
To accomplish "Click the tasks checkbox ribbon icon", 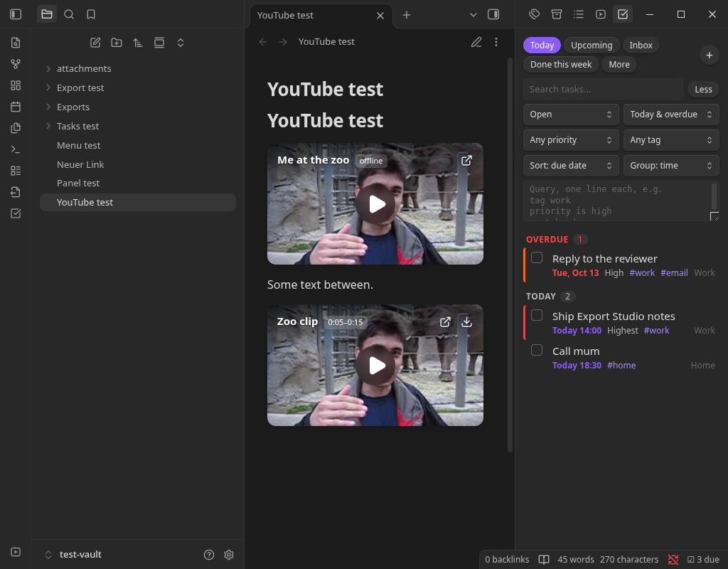I will point(16,213).
